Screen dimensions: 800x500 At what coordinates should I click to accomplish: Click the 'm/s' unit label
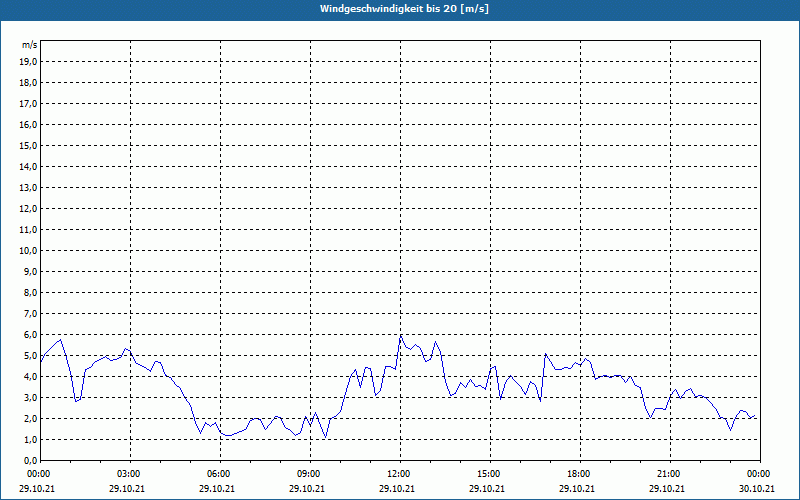(x=30, y=45)
